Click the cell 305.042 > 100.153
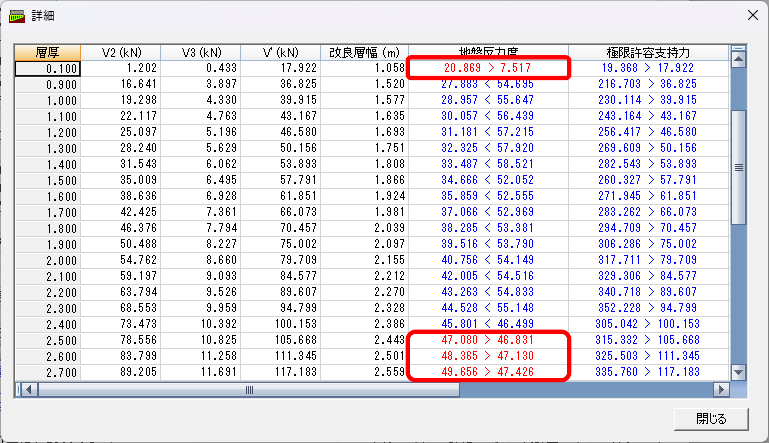This screenshot has height=443, width=769. [648, 324]
